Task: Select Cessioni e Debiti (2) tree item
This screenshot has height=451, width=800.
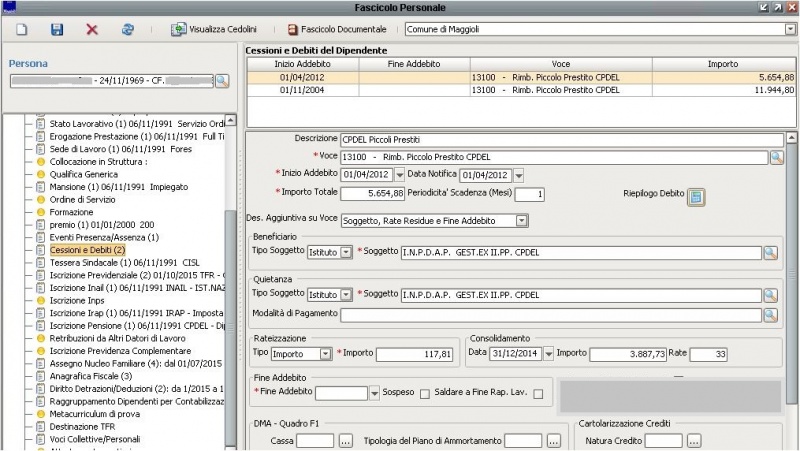Action: (x=86, y=249)
